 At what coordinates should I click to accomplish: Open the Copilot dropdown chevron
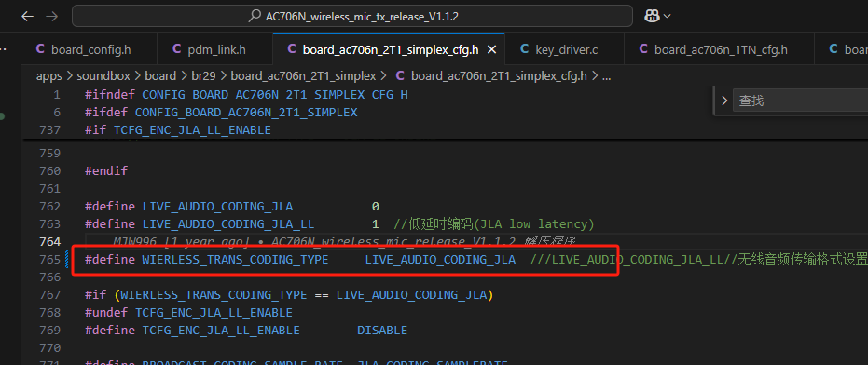[667, 17]
